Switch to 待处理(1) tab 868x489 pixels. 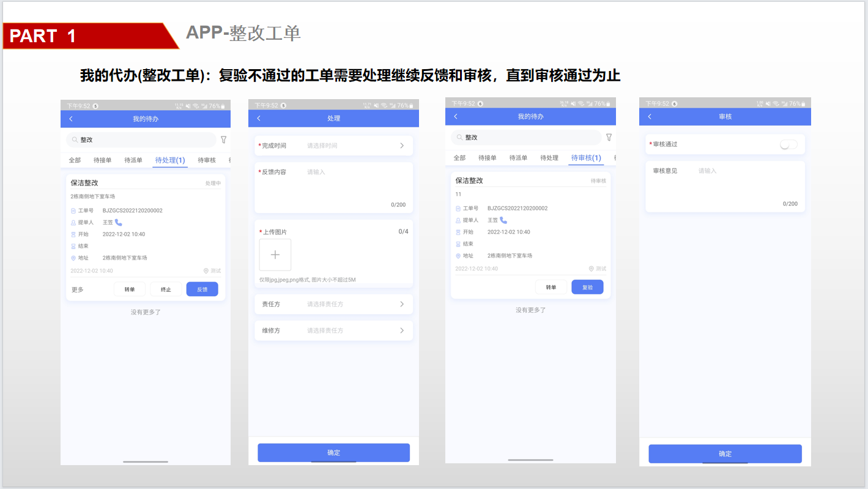(x=170, y=160)
